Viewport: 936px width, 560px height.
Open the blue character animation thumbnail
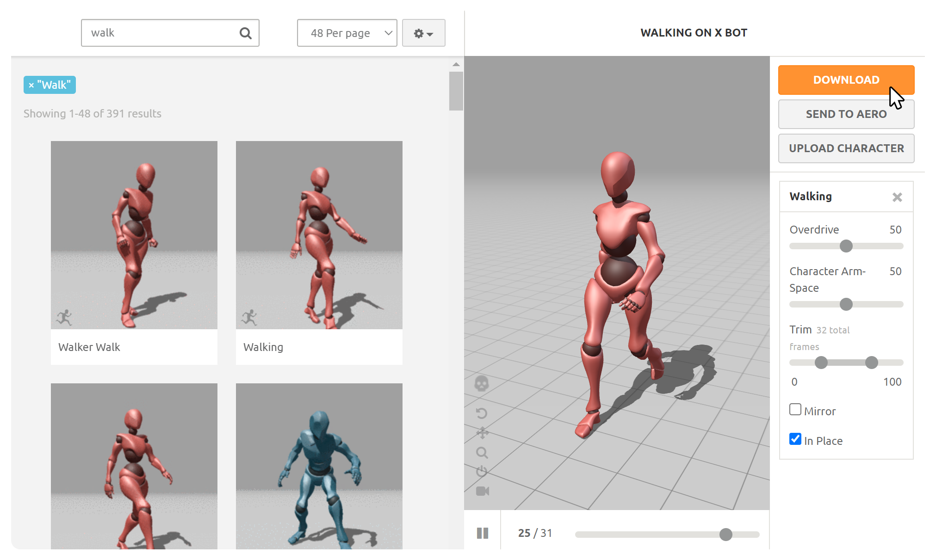click(319, 466)
